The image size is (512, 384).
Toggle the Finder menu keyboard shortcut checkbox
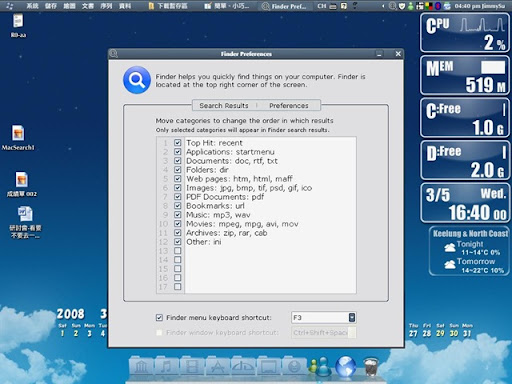coord(159,317)
